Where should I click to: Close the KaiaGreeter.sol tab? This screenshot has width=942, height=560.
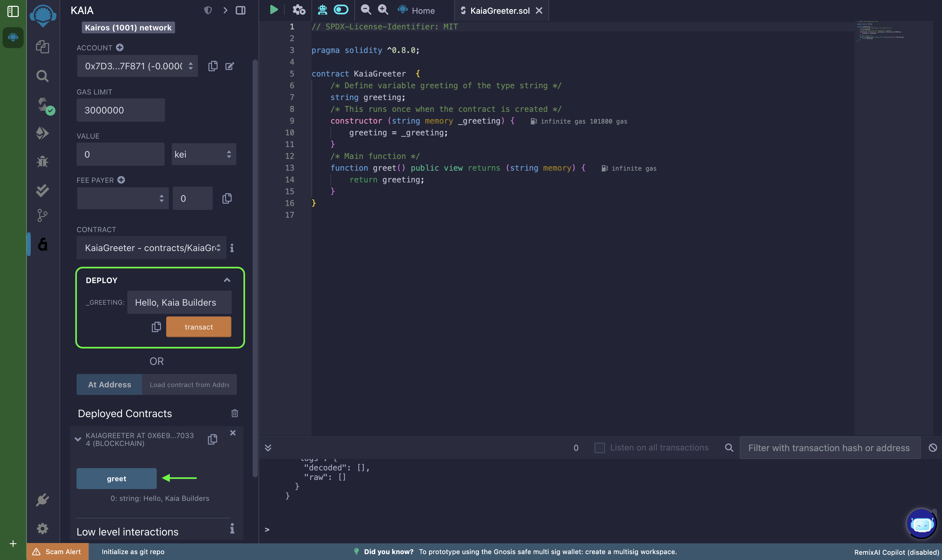pos(539,10)
